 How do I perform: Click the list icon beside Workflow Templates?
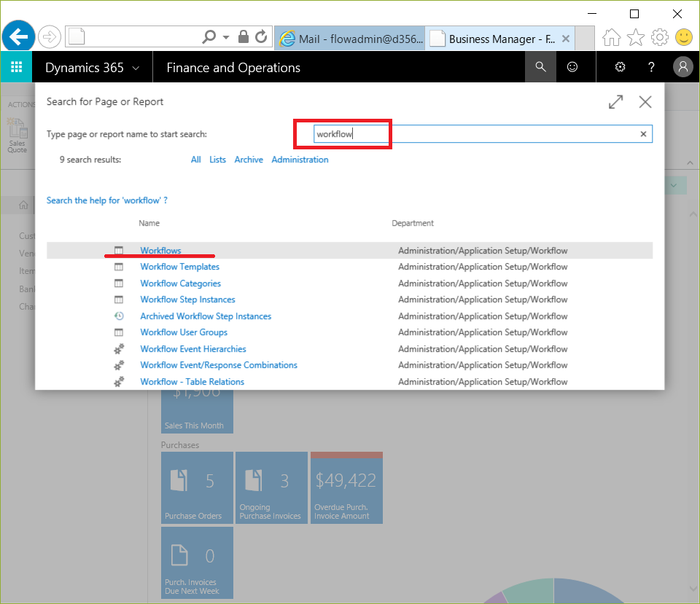[119, 267]
